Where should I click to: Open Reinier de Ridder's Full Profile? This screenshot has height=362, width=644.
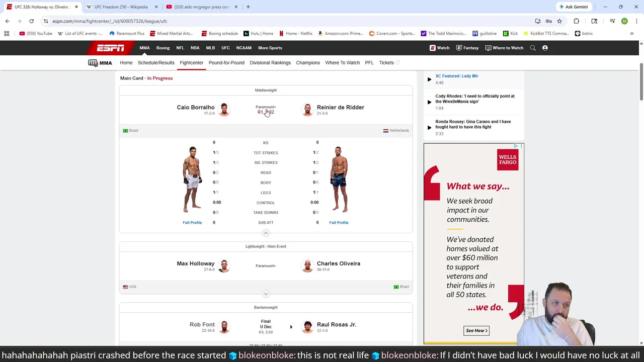(339, 223)
